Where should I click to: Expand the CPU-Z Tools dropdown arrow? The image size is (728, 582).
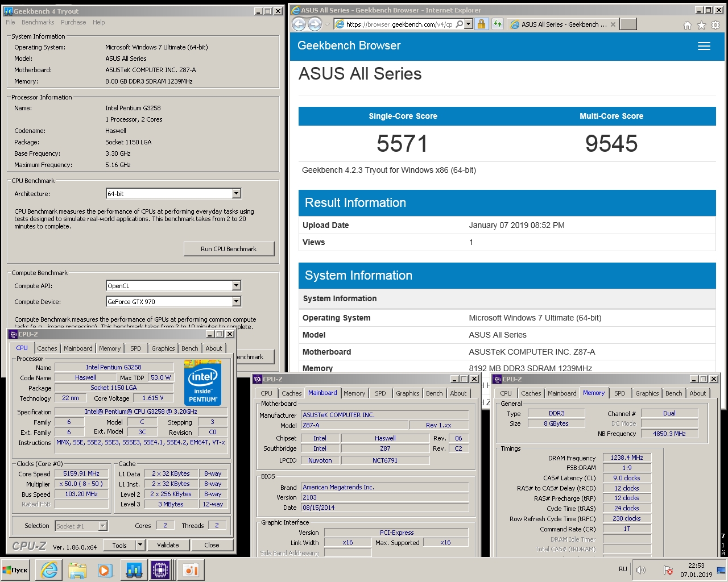140,545
